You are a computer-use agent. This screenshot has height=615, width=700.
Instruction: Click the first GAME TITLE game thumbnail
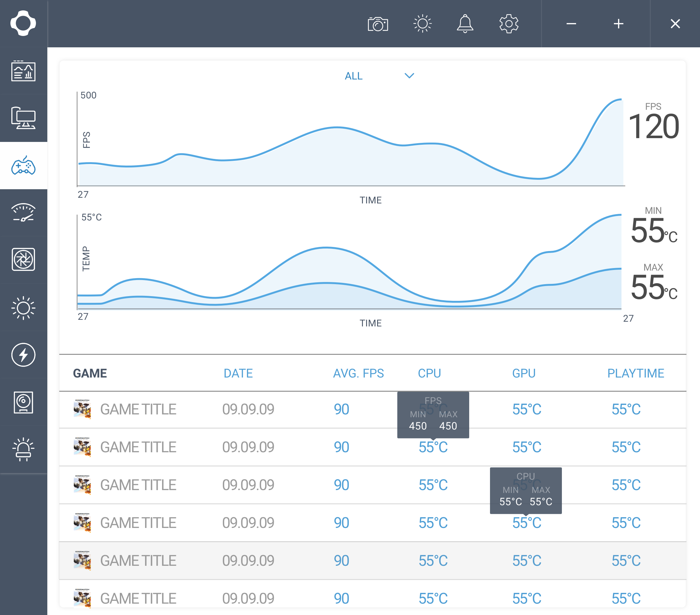82,409
